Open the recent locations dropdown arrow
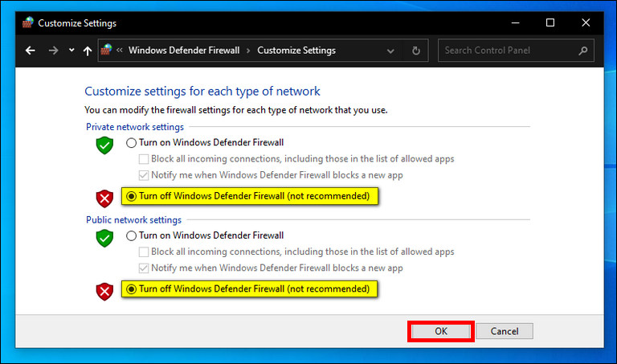 click(x=72, y=50)
